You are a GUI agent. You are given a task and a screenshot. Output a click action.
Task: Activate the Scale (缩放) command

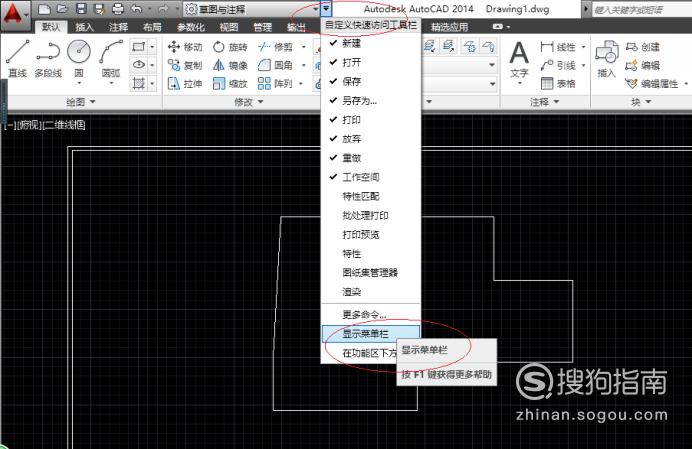230,83
